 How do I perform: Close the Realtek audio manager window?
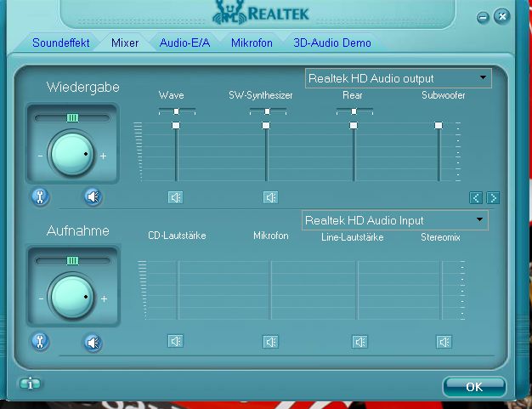[501, 16]
